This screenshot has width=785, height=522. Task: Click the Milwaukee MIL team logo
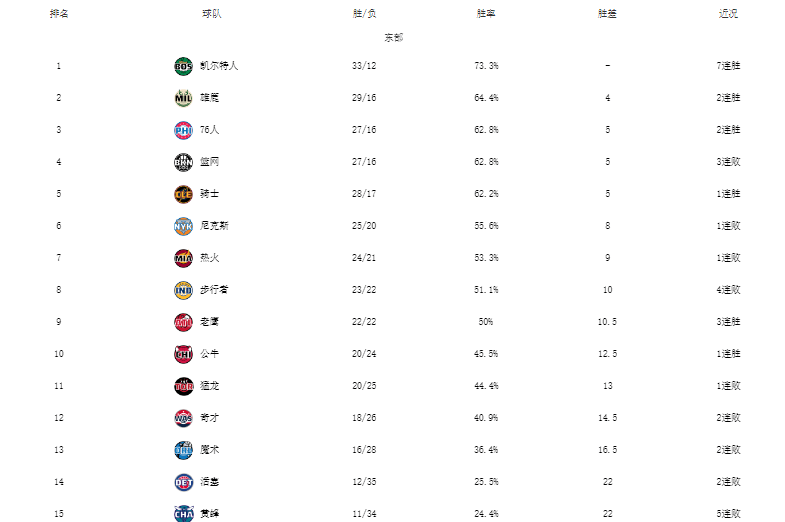coord(183,98)
